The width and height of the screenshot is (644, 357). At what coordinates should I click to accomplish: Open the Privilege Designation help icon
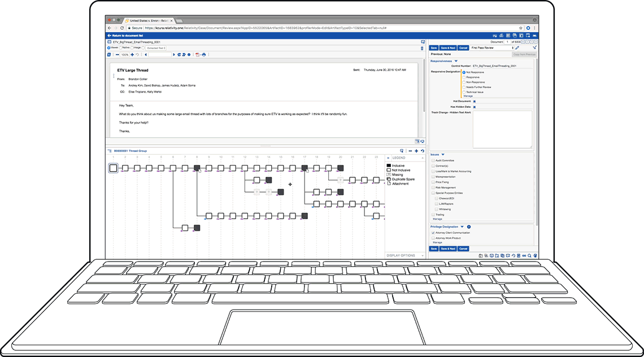(469, 227)
